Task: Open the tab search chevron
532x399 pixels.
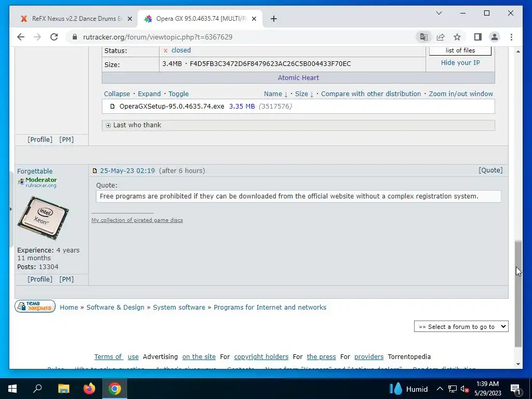Action: (x=438, y=13)
